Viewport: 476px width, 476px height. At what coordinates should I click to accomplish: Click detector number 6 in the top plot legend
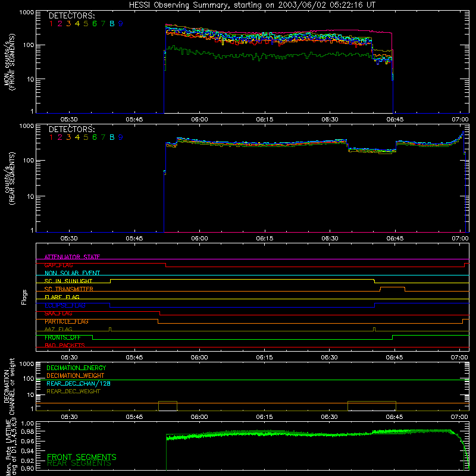coord(95,24)
